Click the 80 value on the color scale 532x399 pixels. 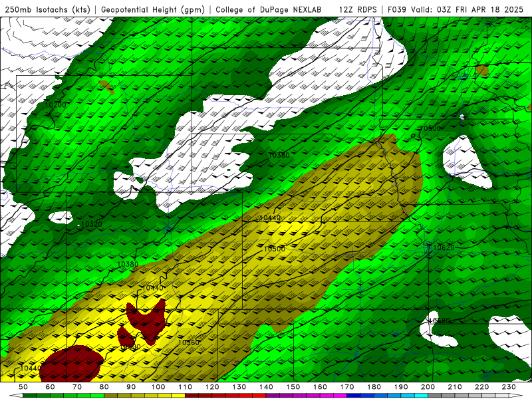click(104, 387)
